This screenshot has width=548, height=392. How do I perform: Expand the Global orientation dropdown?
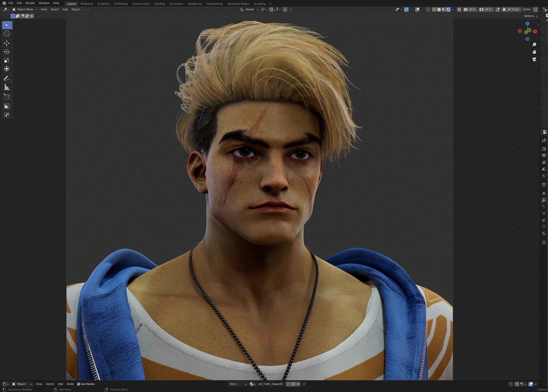point(249,9)
